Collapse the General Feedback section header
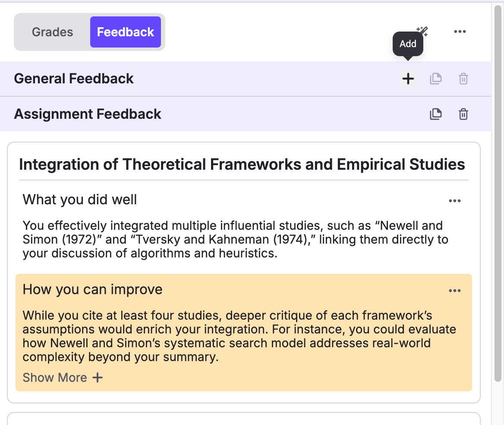The image size is (504, 425). coord(74,79)
